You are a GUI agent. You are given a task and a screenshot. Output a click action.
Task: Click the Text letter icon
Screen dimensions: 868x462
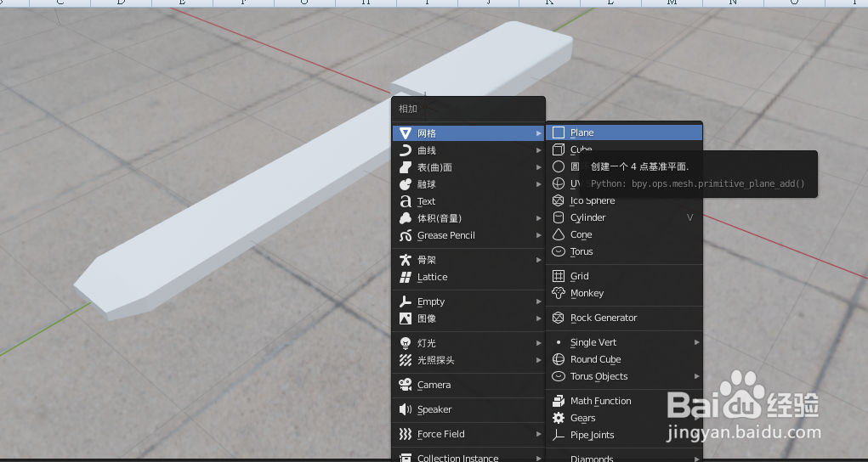pos(406,201)
